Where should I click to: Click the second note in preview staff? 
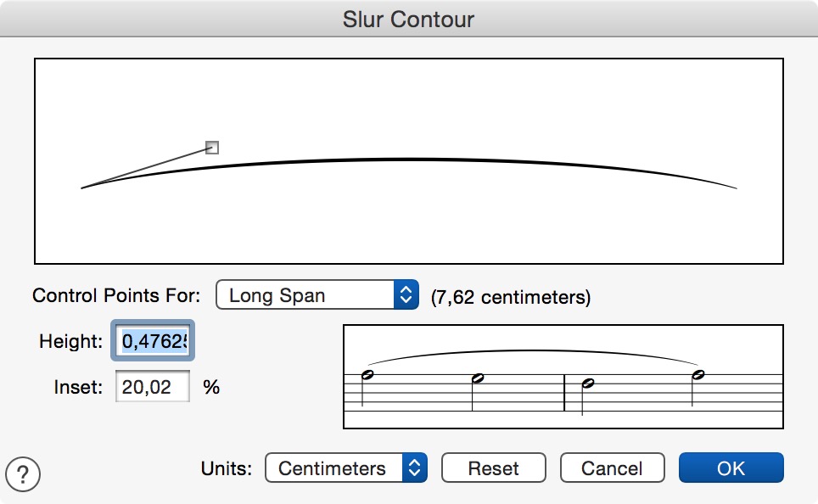(478, 378)
